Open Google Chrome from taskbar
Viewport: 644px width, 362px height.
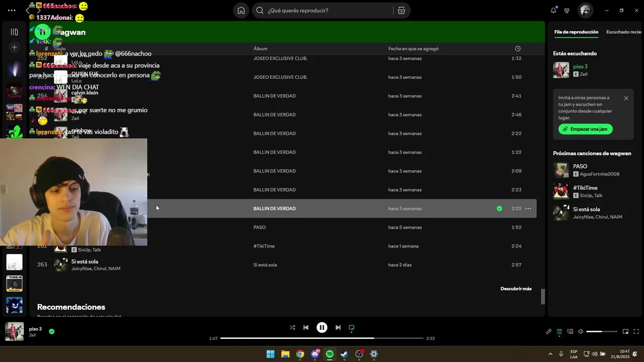(x=300, y=354)
